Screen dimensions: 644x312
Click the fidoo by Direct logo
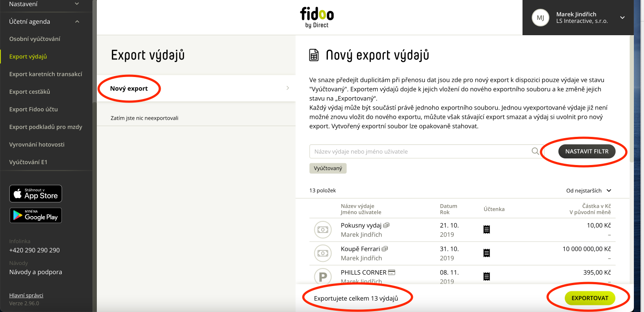317,18
